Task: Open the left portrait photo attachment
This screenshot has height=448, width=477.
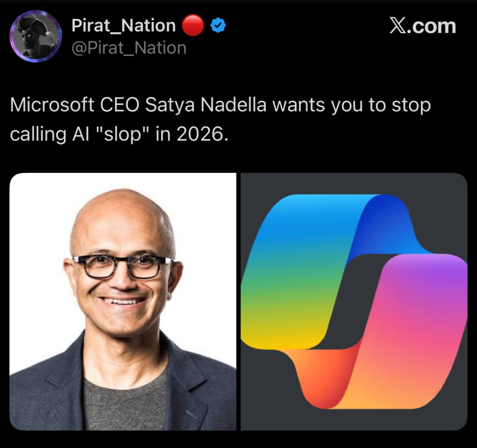Action: (123, 302)
